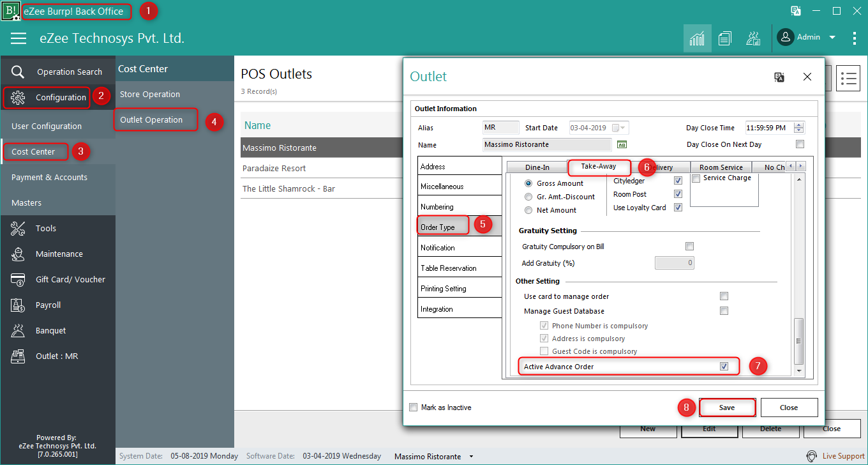Switch to the Room Service tab

pos(721,167)
